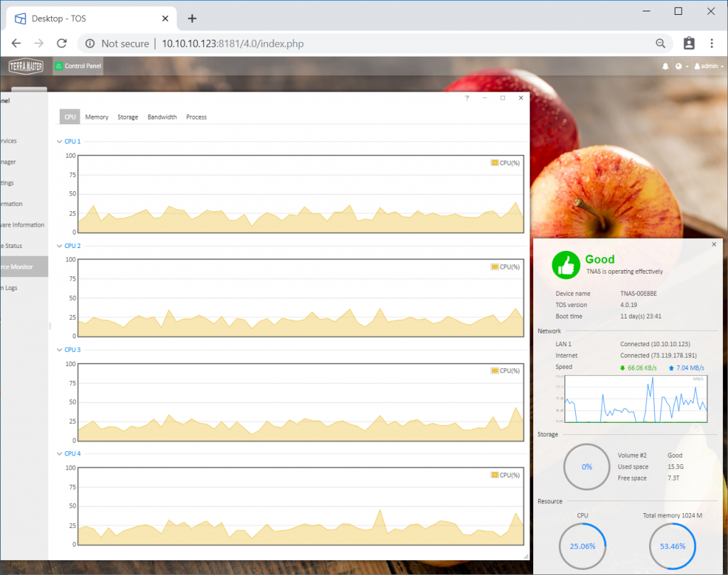The width and height of the screenshot is (728, 575).
Task: Switch to the CPU tab
Action: 70,117
